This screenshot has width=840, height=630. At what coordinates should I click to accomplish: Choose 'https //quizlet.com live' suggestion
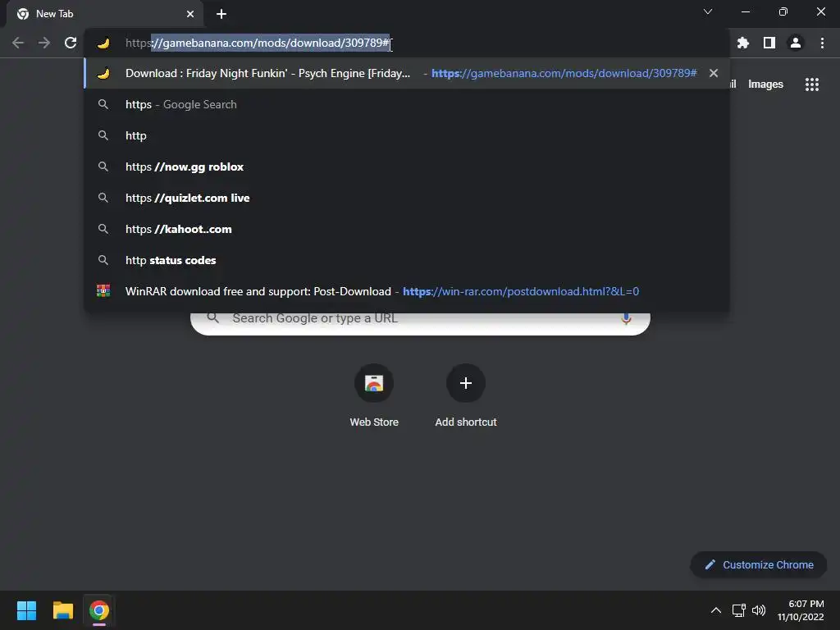click(407, 198)
